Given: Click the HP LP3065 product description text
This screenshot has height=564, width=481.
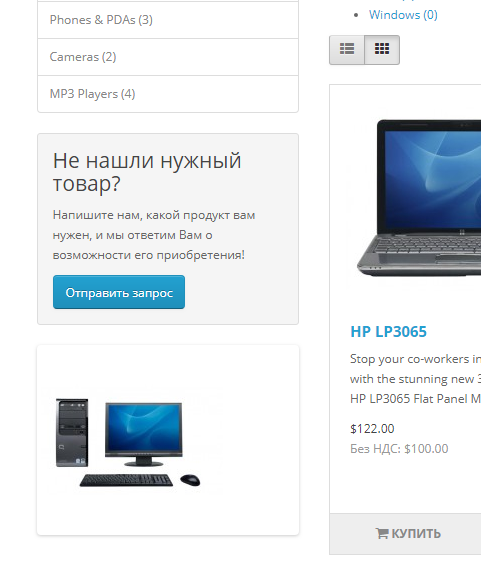Looking at the screenshot, I should (x=416, y=379).
